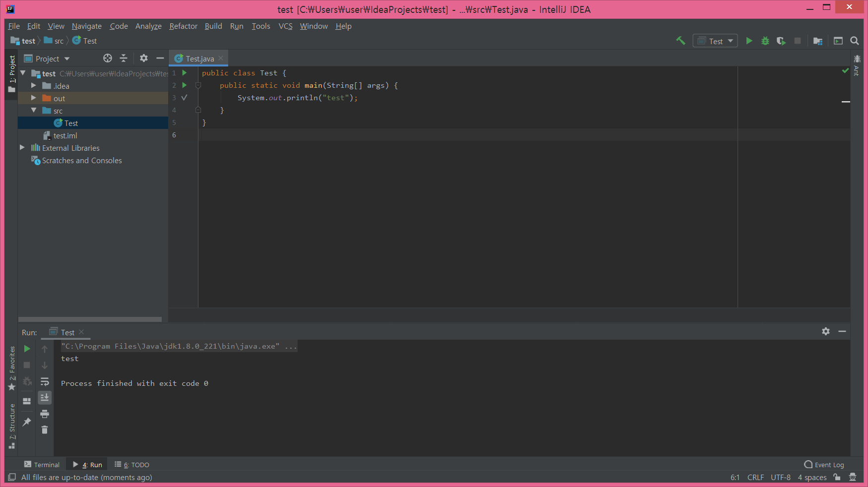Clear console with the trash icon
Image resolution: width=868 pixels, height=487 pixels.
[45, 429]
